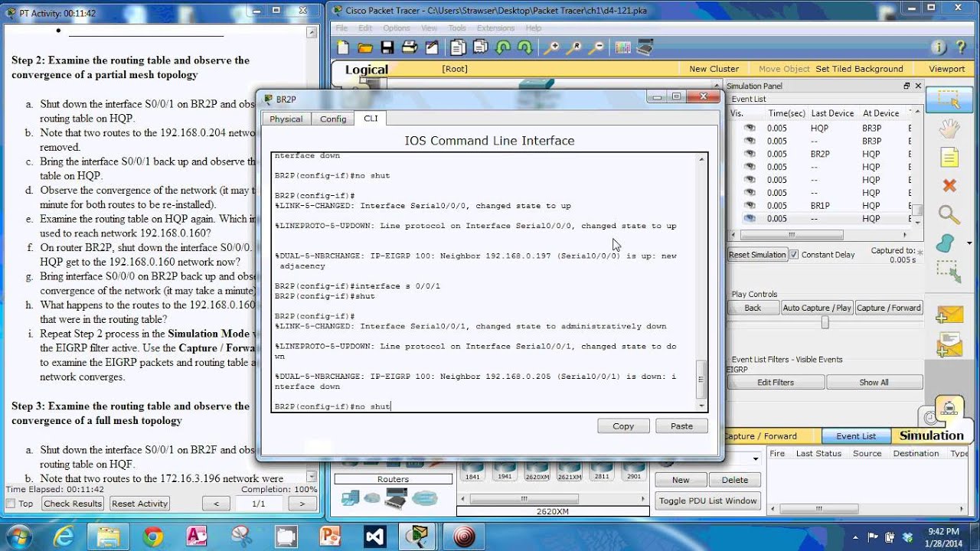Viewport: 980px width, 551px height.
Task: Open the Drawing Palette icon
Action: [622, 47]
